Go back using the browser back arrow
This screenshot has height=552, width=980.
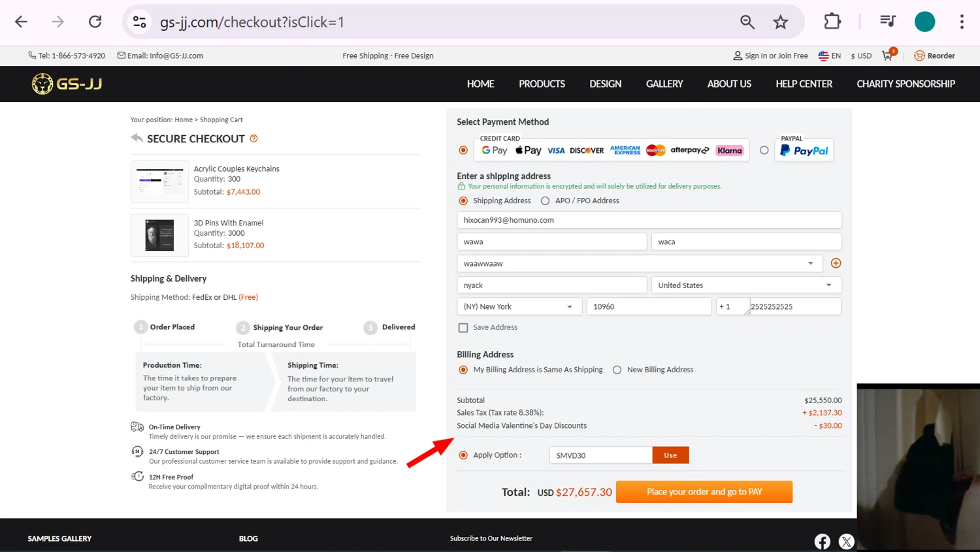(21, 22)
